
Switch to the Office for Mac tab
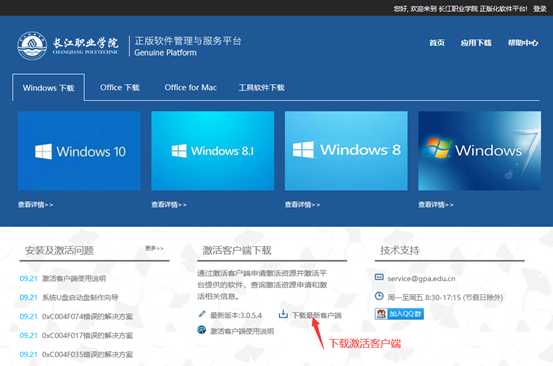[x=190, y=87]
